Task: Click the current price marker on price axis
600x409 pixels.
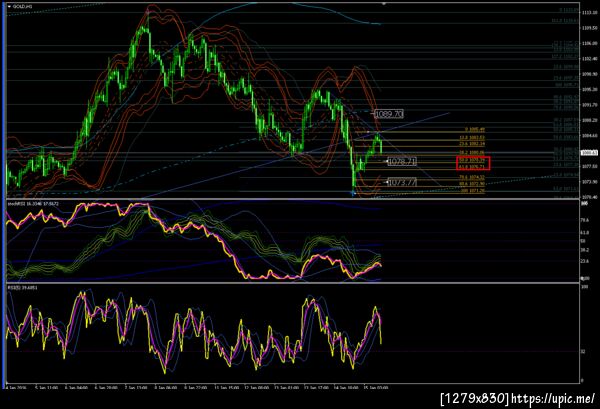Action: point(589,153)
